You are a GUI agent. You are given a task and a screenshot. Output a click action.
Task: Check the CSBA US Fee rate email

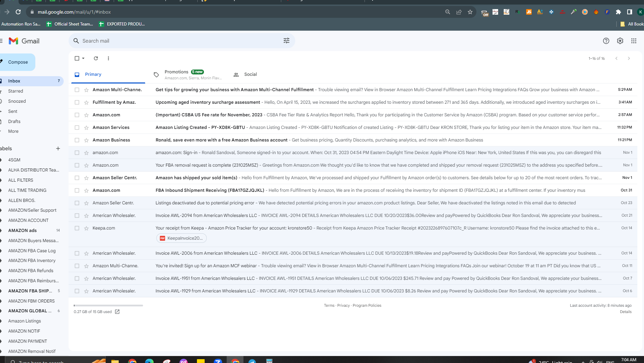(77, 115)
